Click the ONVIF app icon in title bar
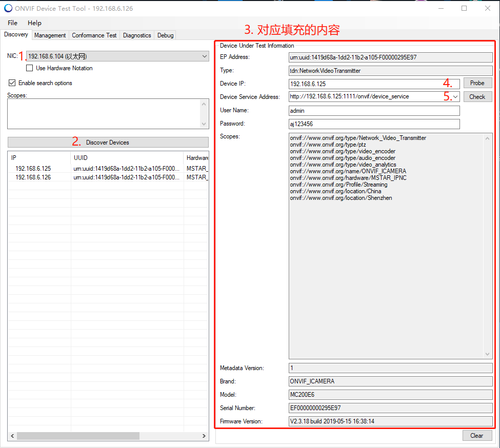The height and width of the screenshot is (448, 500). [8, 8]
